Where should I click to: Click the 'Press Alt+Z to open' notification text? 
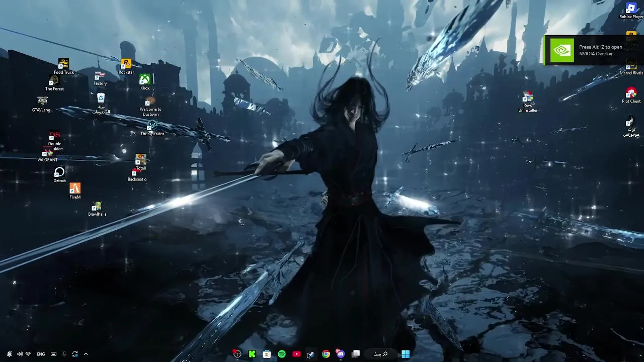(601, 47)
